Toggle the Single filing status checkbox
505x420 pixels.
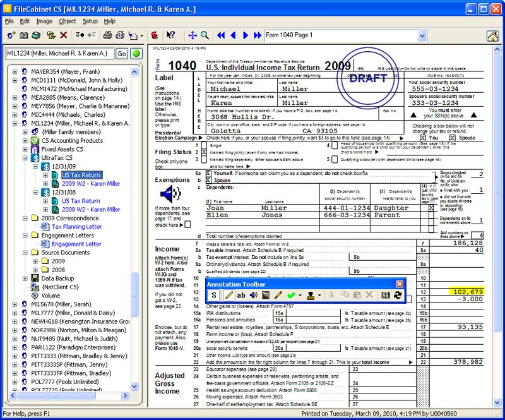(203, 145)
